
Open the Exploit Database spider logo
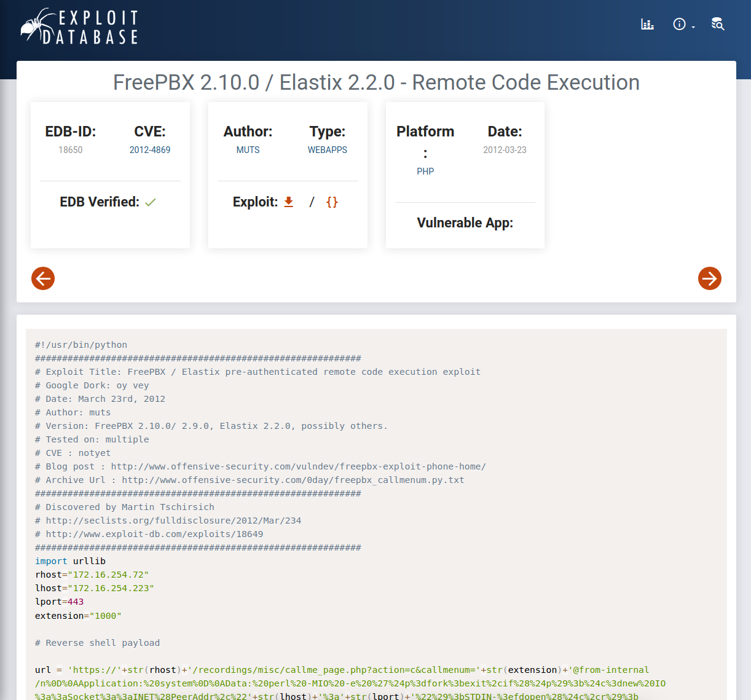tap(79, 26)
